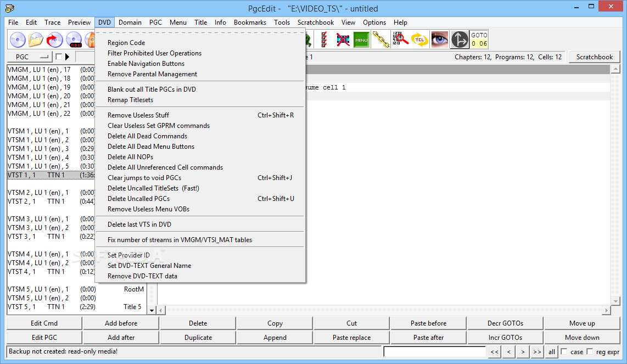
Task: Select Delete Uncalled PGCs
Action: (200, 198)
